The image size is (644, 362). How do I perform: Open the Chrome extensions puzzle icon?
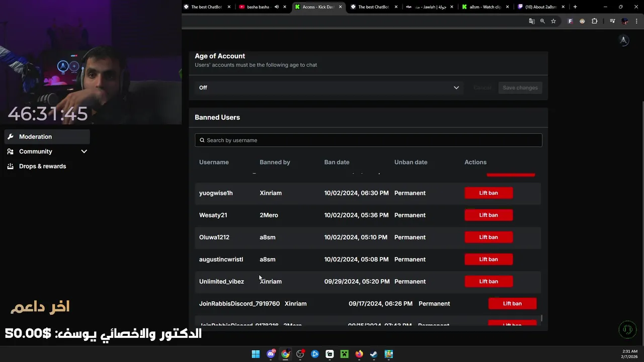pyautogui.click(x=595, y=21)
